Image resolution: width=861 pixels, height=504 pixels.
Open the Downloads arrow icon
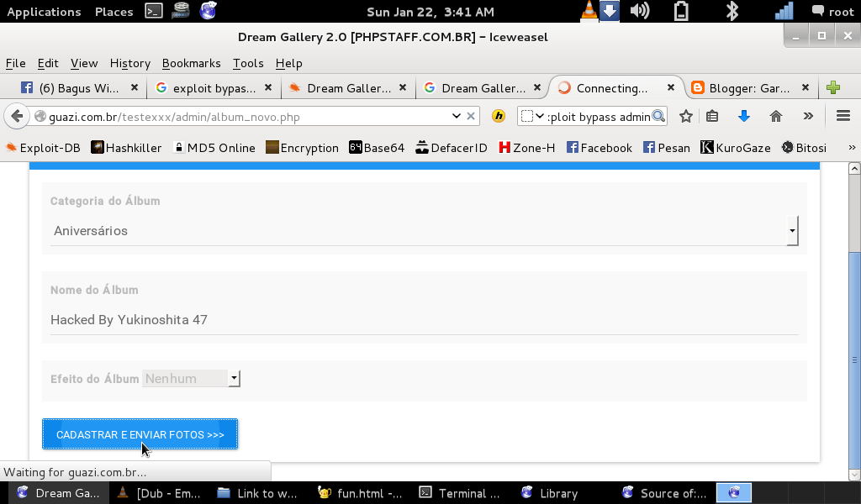click(x=746, y=116)
